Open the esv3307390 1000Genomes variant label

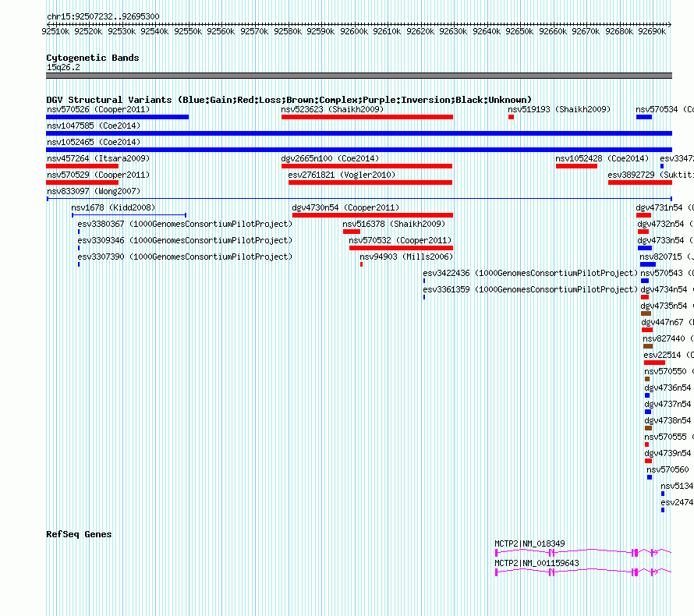tap(185, 257)
